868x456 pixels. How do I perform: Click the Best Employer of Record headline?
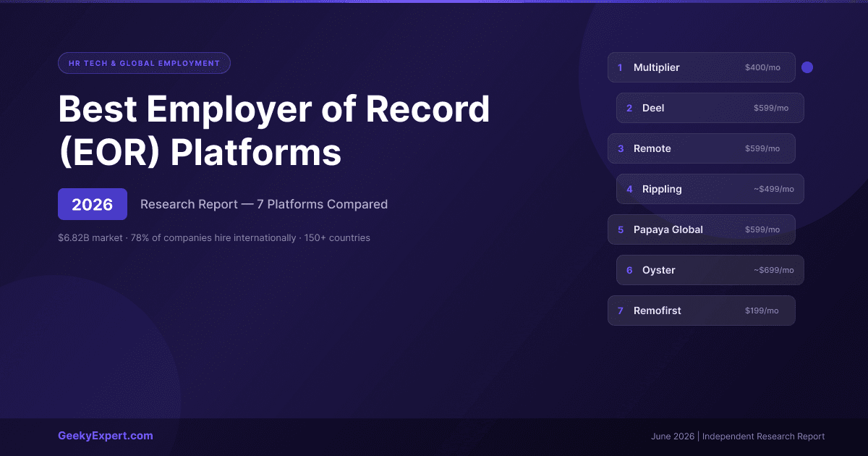click(x=274, y=131)
